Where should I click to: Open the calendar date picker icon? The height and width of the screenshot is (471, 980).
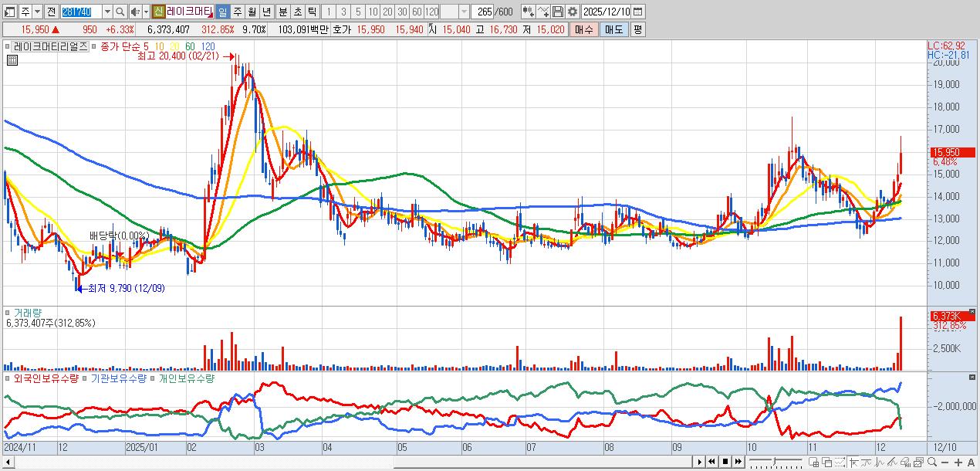[x=637, y=12]
